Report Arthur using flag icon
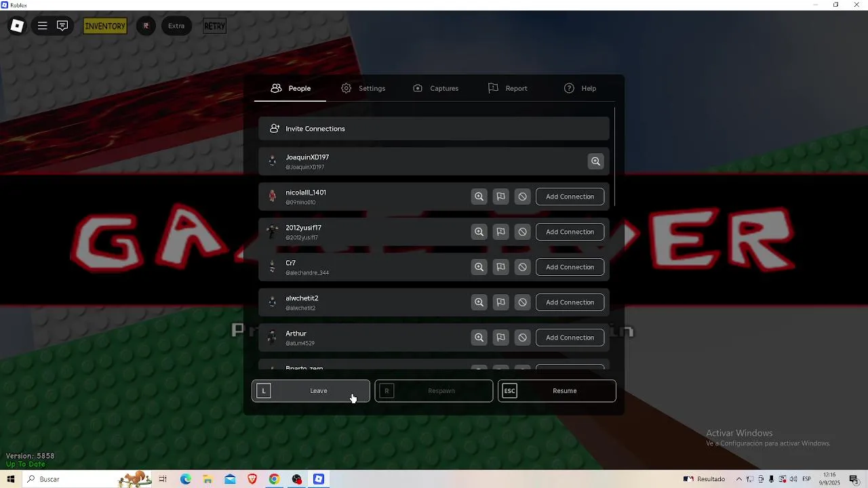 [x=500, y=338]
